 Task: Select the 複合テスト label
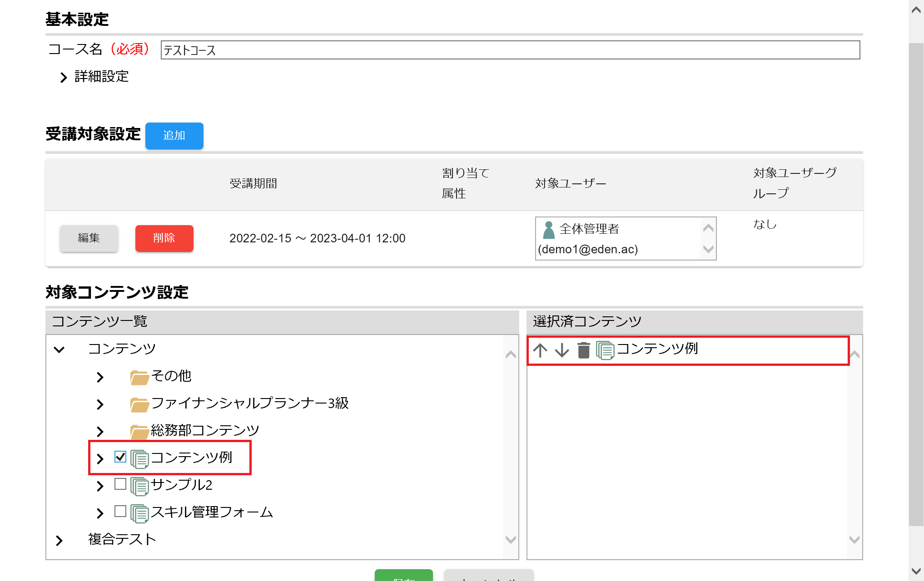[122, 539]
